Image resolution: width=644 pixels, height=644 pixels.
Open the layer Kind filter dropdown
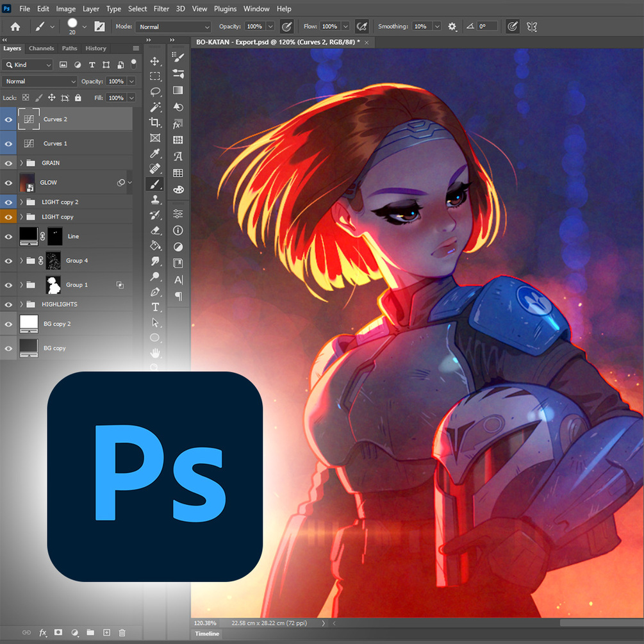[28, 65]
